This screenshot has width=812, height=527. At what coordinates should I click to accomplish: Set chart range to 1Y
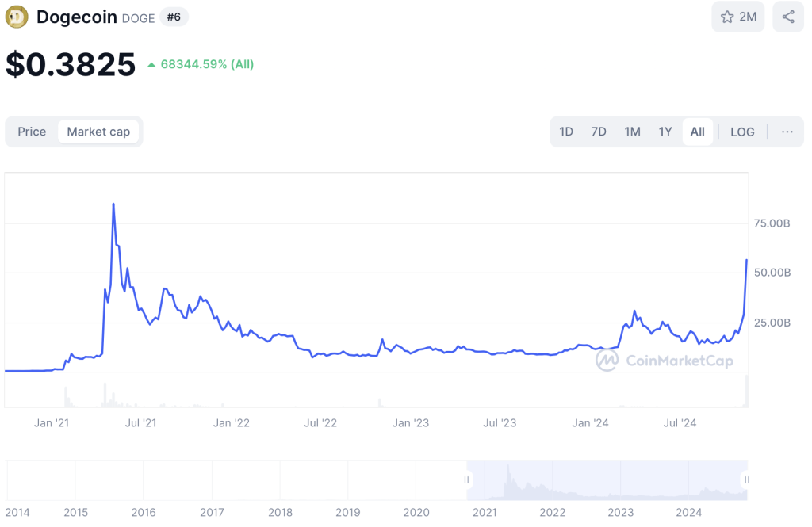(665, 132)
